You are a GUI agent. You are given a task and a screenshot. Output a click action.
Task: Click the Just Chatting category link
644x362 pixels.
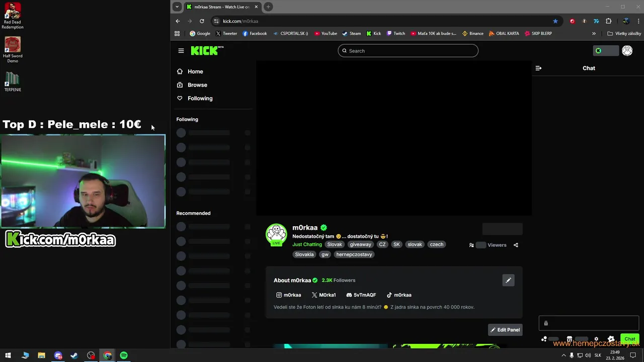click(307, 244)
